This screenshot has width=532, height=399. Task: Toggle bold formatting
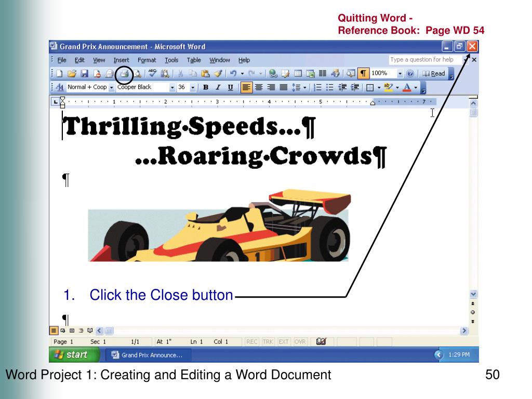(206, 87)
